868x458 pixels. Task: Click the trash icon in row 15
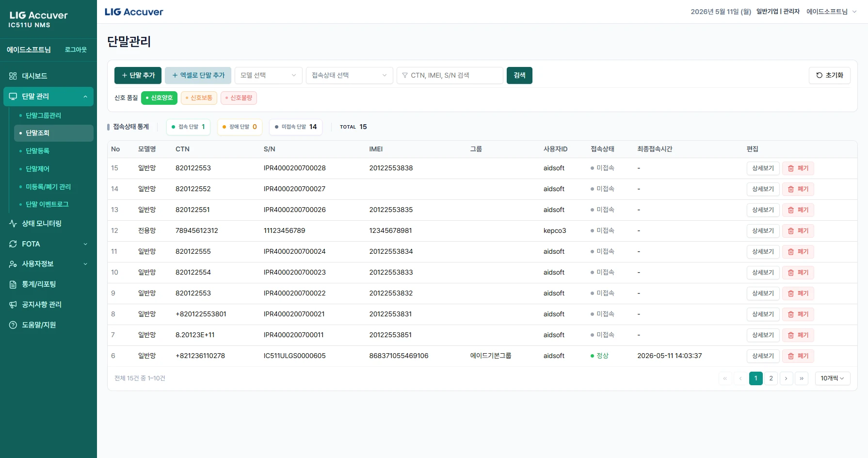click(x=791, y=168)
